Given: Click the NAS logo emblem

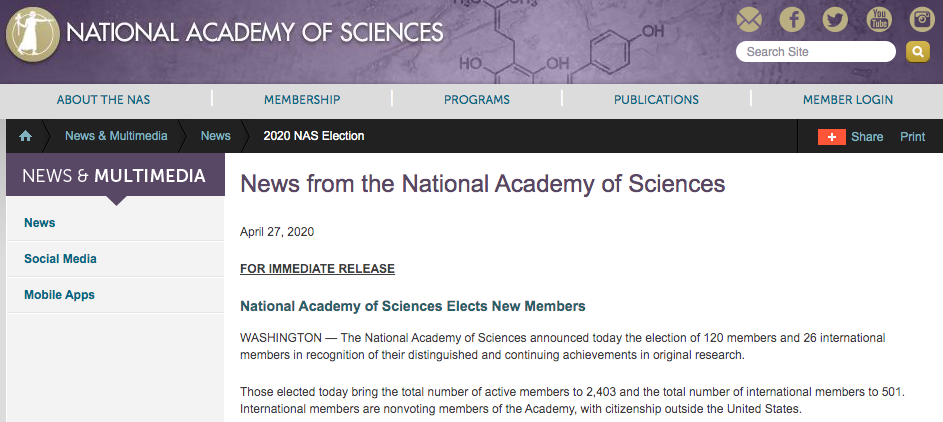Looking at the screenshot, I should pos(33,35).
